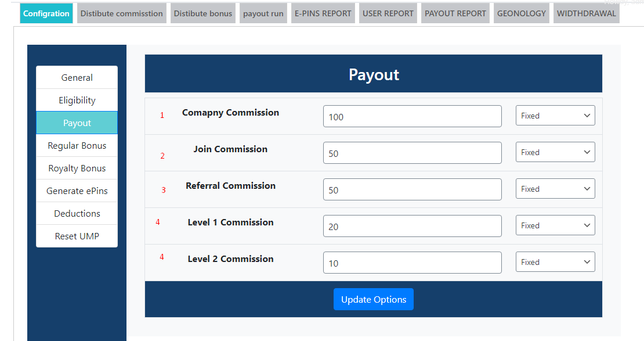Open the E-PINS REPORT tab
This screenshot has width=644, height=341.
click(x=323, y=13)
